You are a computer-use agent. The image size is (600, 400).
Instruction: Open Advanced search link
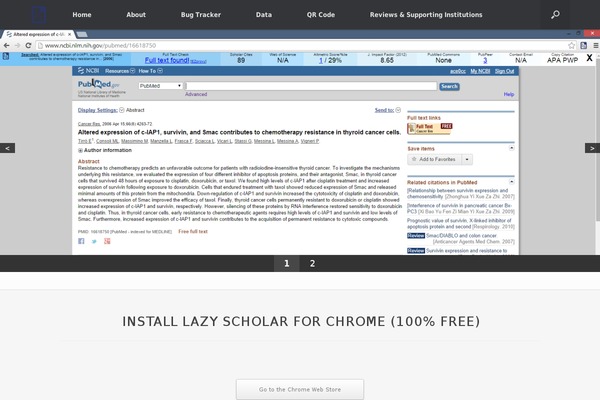coord(196,94)
